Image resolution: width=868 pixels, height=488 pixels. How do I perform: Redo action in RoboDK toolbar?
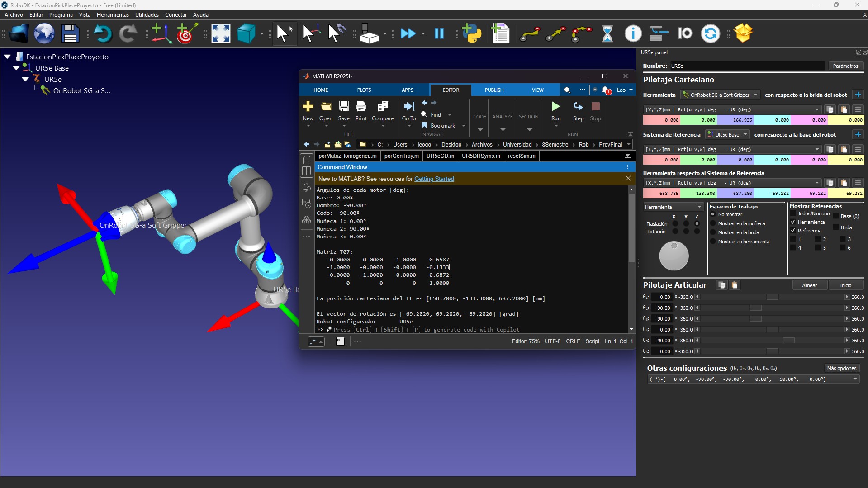click(128, 33)
